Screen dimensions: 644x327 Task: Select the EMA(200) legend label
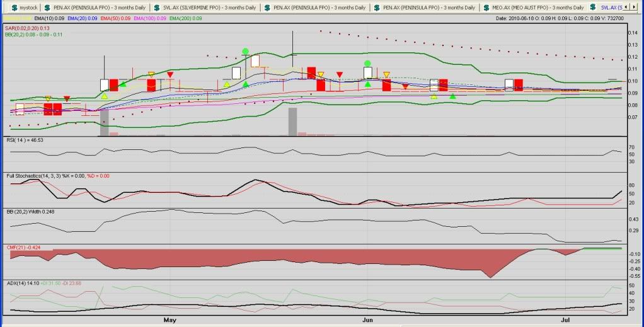[x=187, y=19]
